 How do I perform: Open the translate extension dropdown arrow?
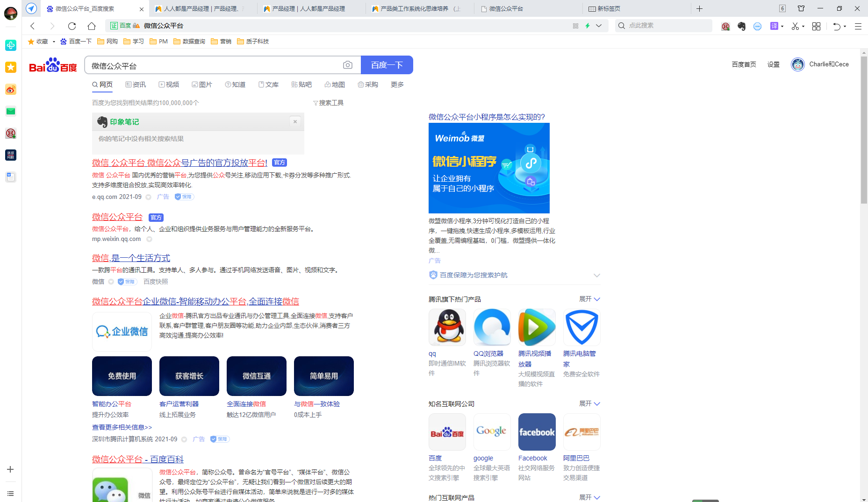point(782,26)
